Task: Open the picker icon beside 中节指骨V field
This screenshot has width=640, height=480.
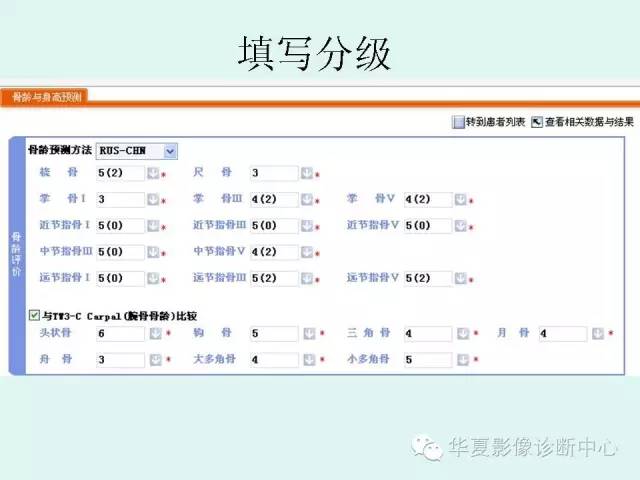Action: point(307,252)
